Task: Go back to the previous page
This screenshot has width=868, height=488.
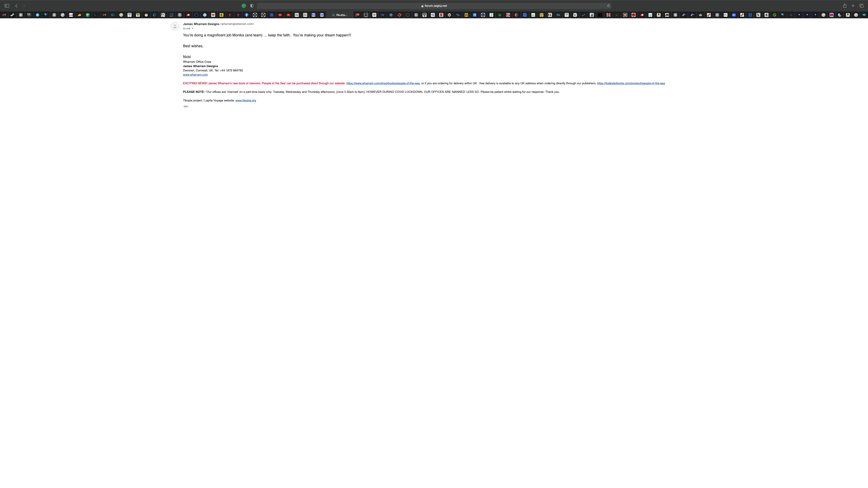Action: pos(16,6)
